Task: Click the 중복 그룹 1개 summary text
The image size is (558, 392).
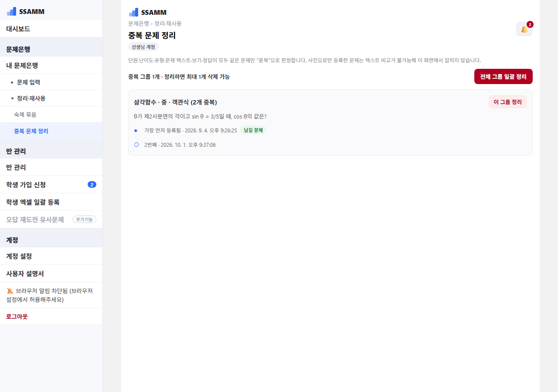Action: (179, 77)
